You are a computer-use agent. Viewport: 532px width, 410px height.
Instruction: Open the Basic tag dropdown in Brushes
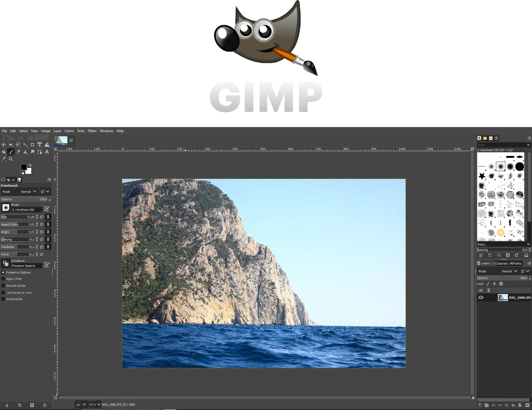(x=528, y=244)
